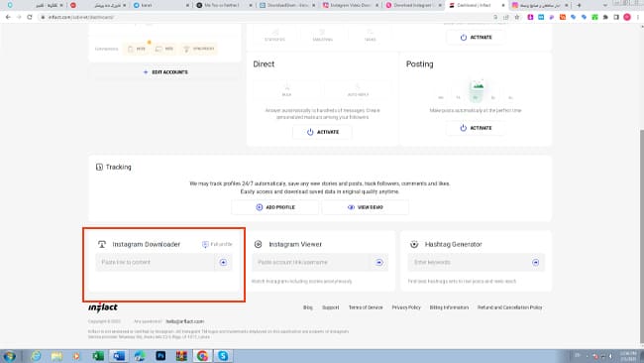Image resolution: width=644 pixels, height=363 pixels.
Task: Reload the current page
Action: pyautogui.click(x=30, y=17)
